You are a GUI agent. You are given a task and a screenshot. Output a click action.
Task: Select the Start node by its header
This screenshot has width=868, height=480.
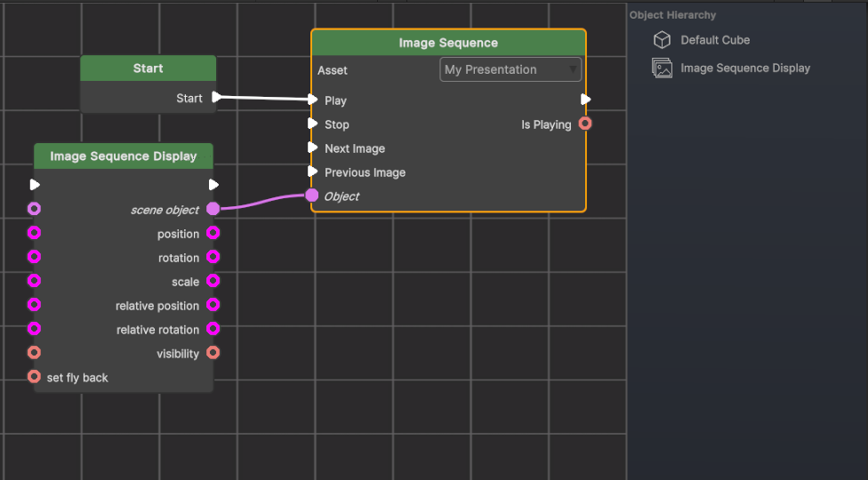[149, 68]
